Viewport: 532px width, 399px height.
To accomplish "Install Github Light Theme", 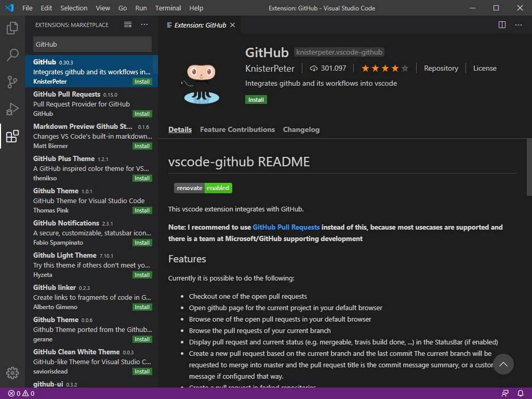I will point(142,275).
